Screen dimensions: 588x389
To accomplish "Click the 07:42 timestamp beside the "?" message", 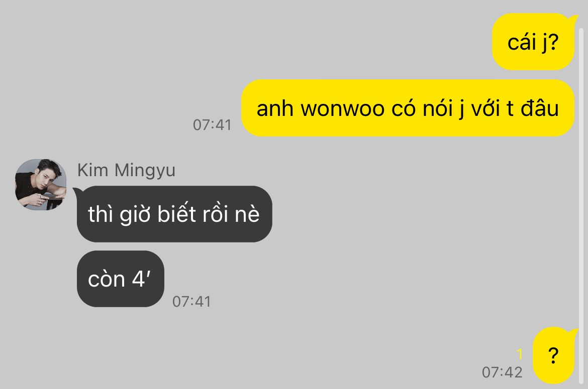I will click(x=502, y=372).
